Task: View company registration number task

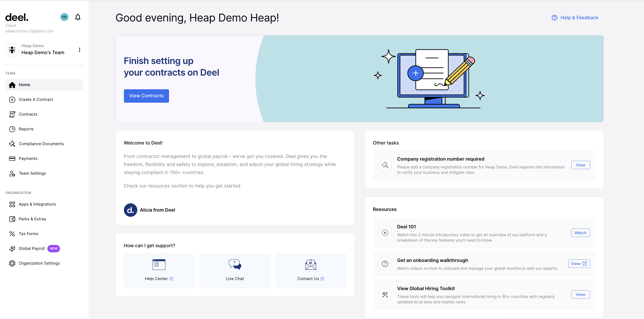Action: coord(580,165)
